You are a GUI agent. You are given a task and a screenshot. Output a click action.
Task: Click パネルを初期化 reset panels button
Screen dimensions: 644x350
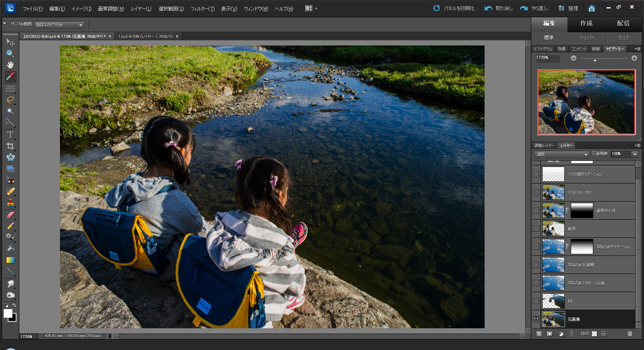[454, 8]
